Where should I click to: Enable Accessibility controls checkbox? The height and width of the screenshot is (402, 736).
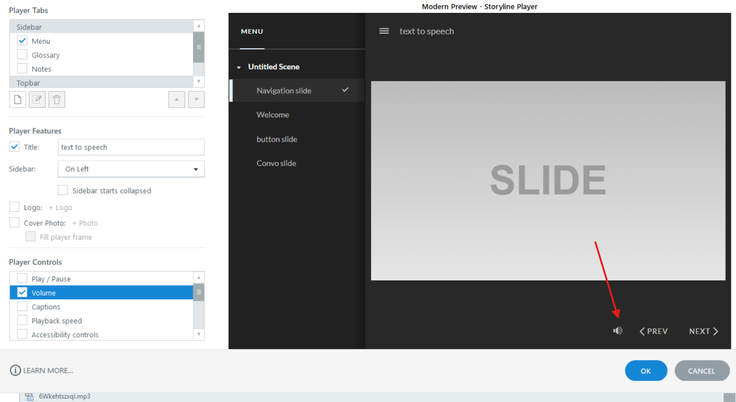[x=22, y=334]
